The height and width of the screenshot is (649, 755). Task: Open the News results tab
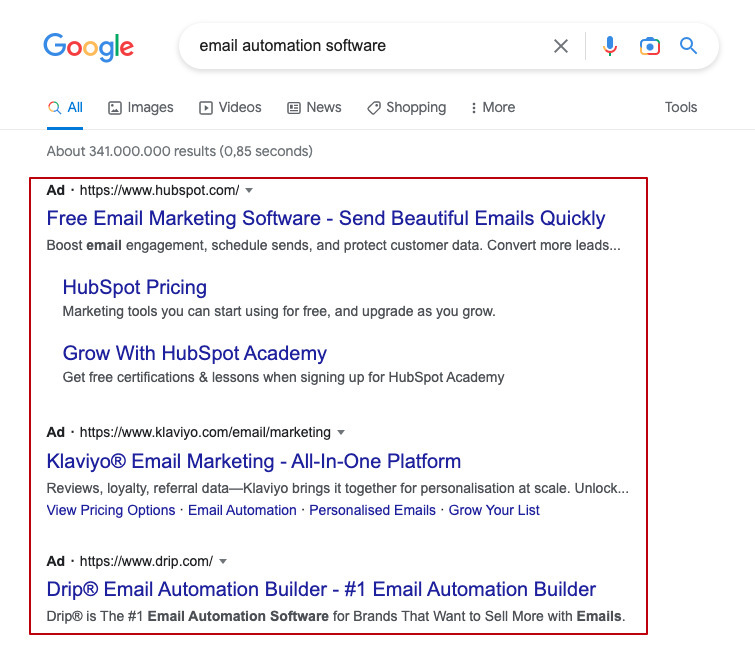pos(314,108)
